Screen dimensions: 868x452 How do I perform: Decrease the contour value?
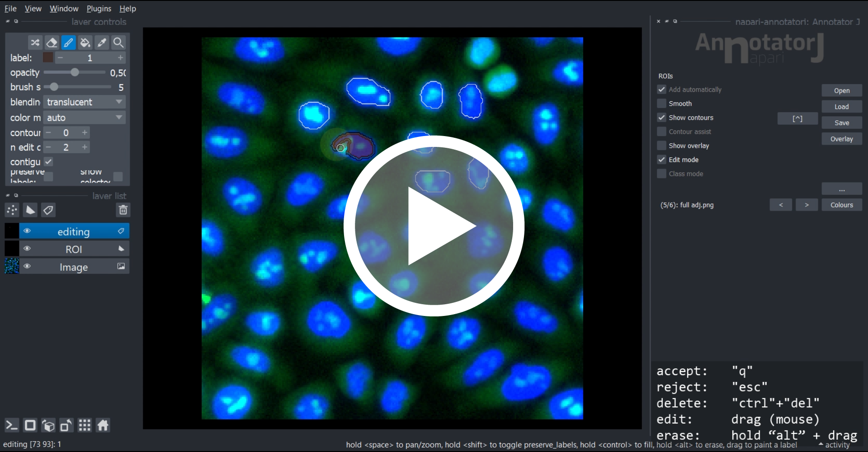[48, 133]
